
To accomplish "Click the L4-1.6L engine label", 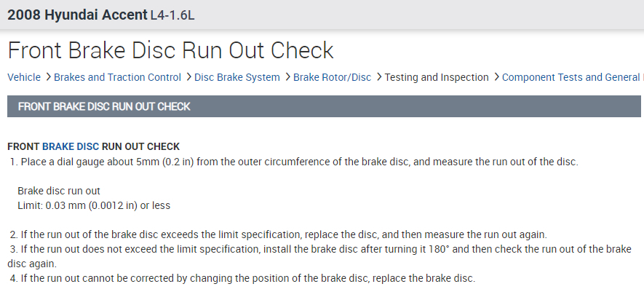I will pyautogui.click(x=172, y=15).
